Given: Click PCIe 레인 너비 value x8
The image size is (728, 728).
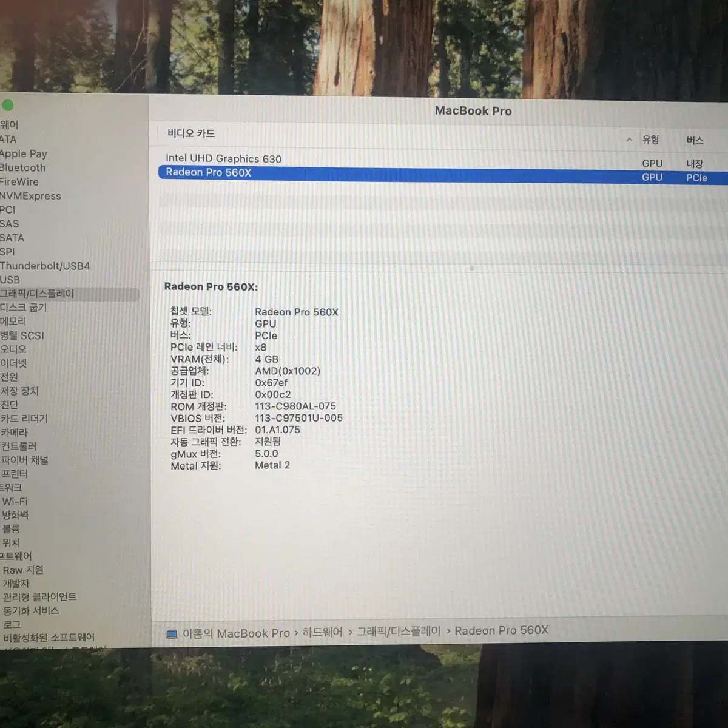Looking at the screenshot, I should 261,348.
